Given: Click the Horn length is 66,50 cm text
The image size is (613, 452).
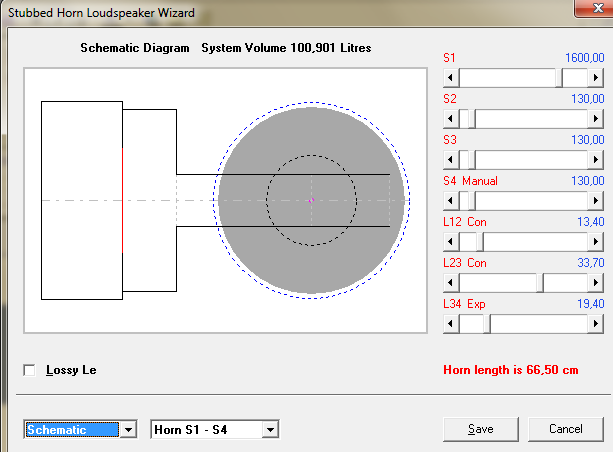Looking at the screenshot, I should click(x=511, y=370).
